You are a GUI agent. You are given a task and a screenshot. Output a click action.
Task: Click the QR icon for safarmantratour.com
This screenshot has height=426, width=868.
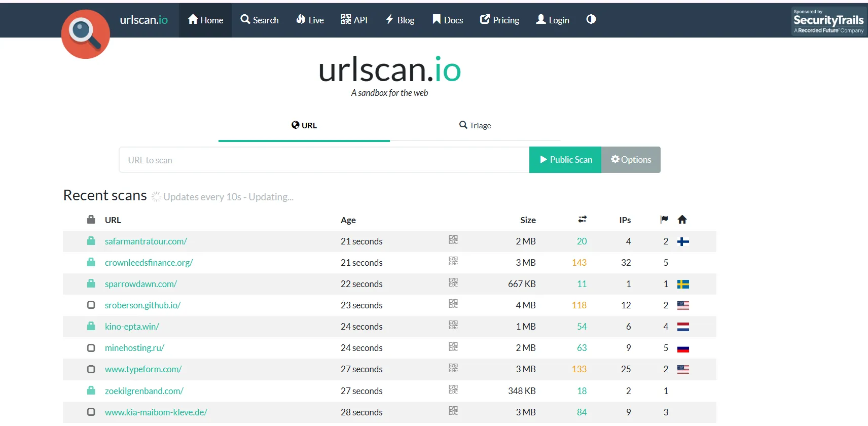(453, 240)
